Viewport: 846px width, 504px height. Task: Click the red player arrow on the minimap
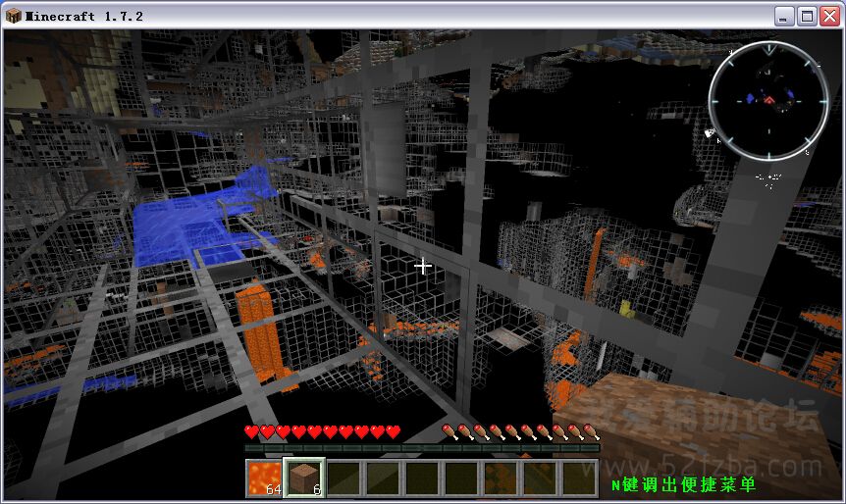pos(768,100)
